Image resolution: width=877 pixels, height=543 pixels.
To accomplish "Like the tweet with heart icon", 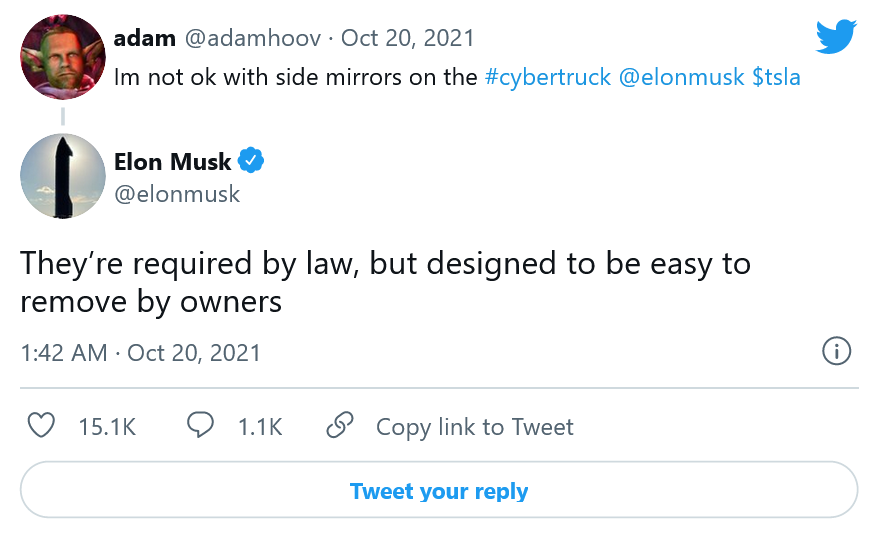I will pos(41,426).
